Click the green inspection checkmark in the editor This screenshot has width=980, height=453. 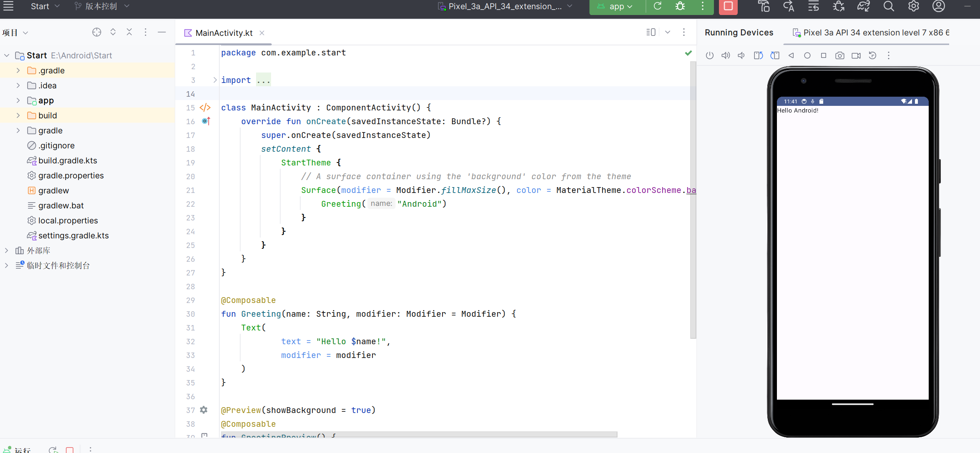(x=689, y=53)
